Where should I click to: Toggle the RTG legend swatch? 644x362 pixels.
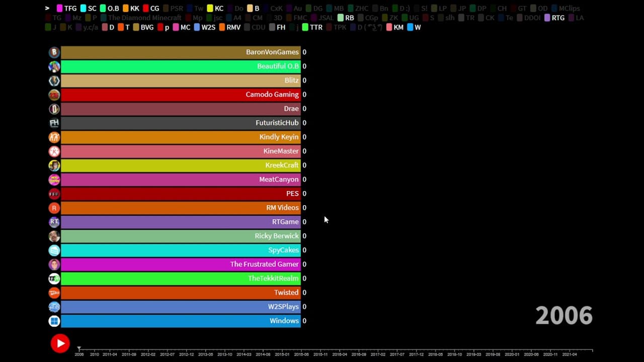[x=554, y=18]
